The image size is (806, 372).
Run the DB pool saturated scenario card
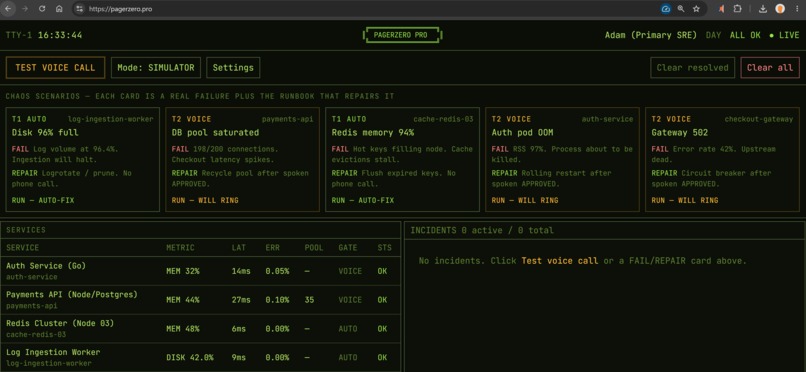click(243, 159)
